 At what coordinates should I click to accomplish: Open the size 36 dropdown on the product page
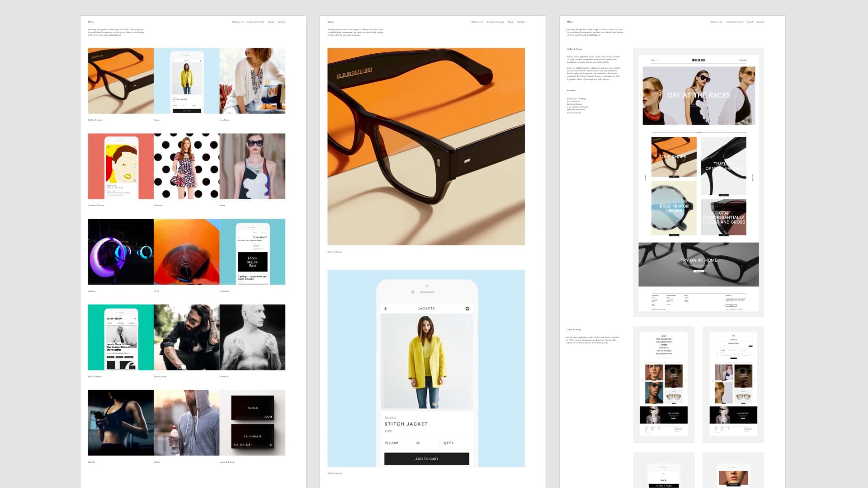coord(425,443)
